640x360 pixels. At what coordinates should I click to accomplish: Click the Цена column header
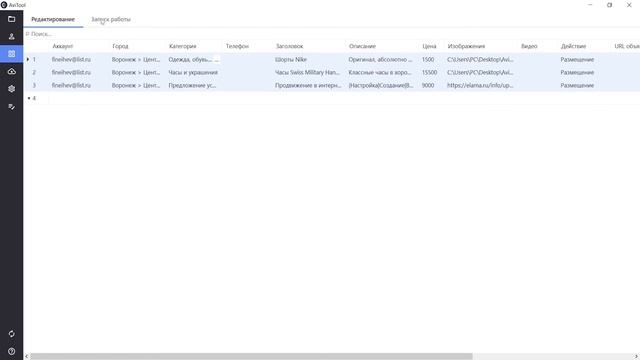[x=429, y=46]
